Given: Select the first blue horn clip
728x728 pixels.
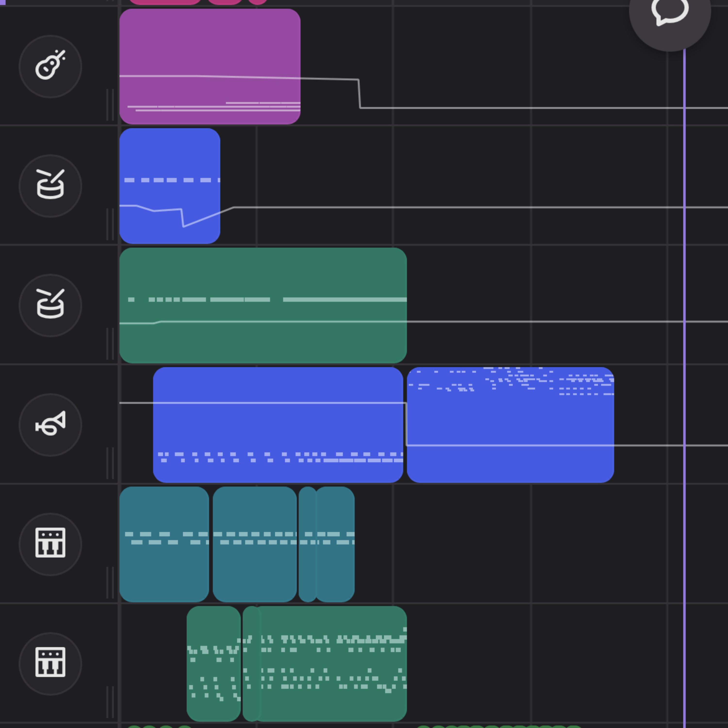Looking at the screenshot, I should pos(278,425).
